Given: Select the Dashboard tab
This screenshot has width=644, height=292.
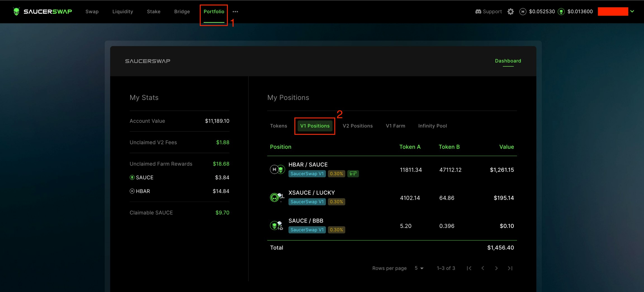Looking at the screenshot, I should point(508,61).
